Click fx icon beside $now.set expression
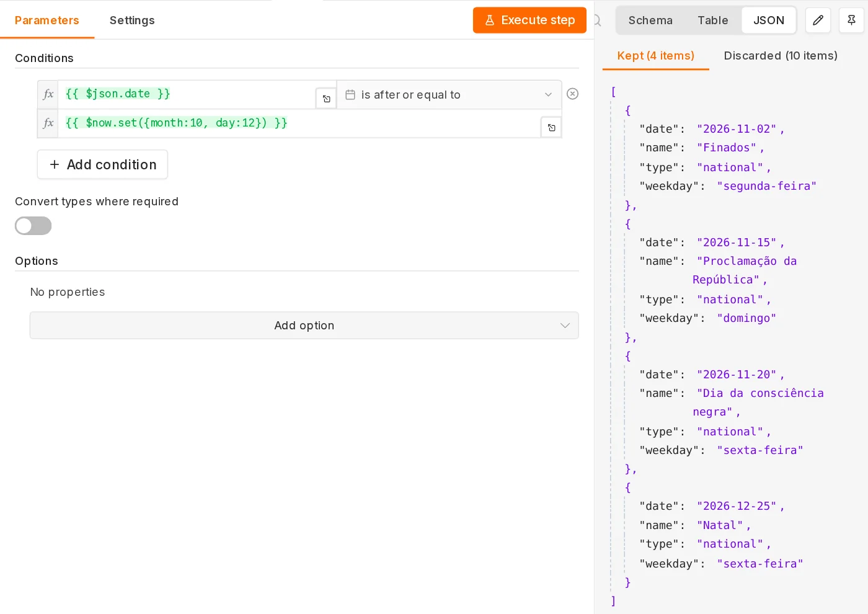Image resolution: width=868 pixels, height=614 pixels. (48, 123)
